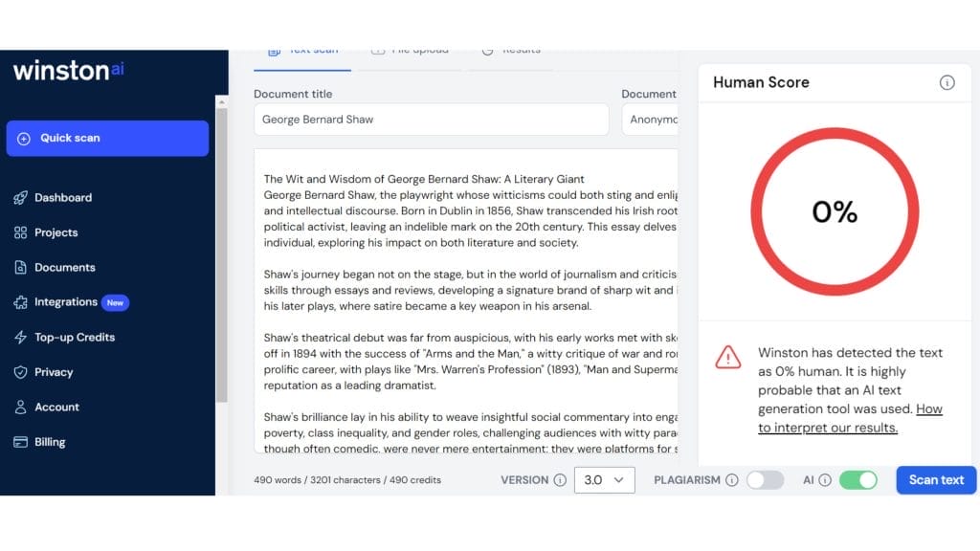
Task: Click the winston ai logo
Action: coord(69,71)
